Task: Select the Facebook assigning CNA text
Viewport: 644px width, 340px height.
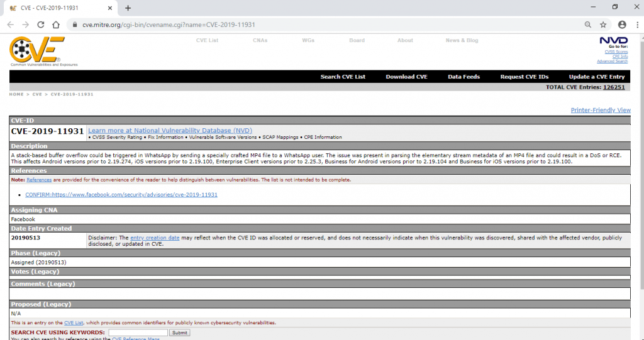Action: [x=23, y=219]
